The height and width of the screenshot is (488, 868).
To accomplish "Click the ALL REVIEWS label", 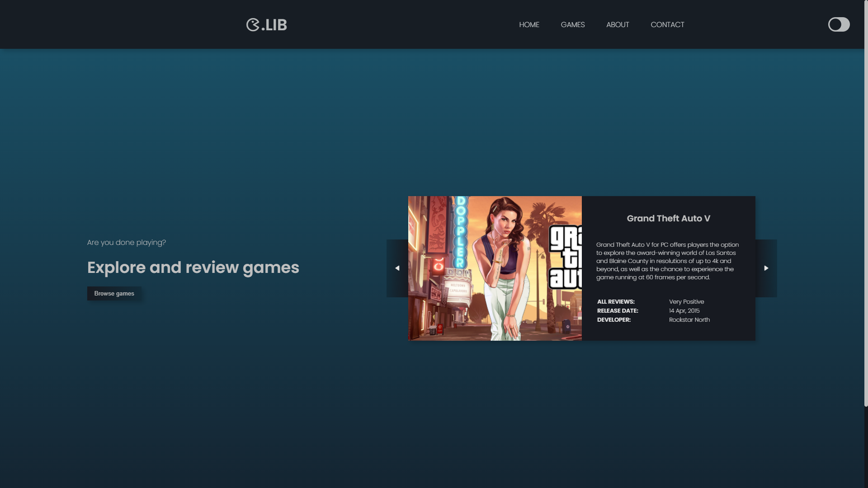I will 616,302.
